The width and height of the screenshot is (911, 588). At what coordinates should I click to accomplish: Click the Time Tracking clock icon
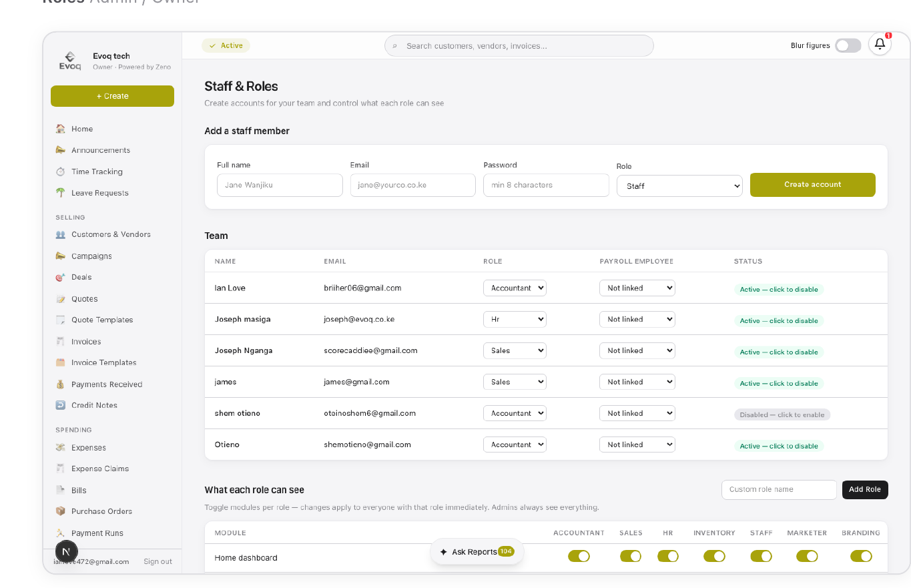click(x=61, y=172)
